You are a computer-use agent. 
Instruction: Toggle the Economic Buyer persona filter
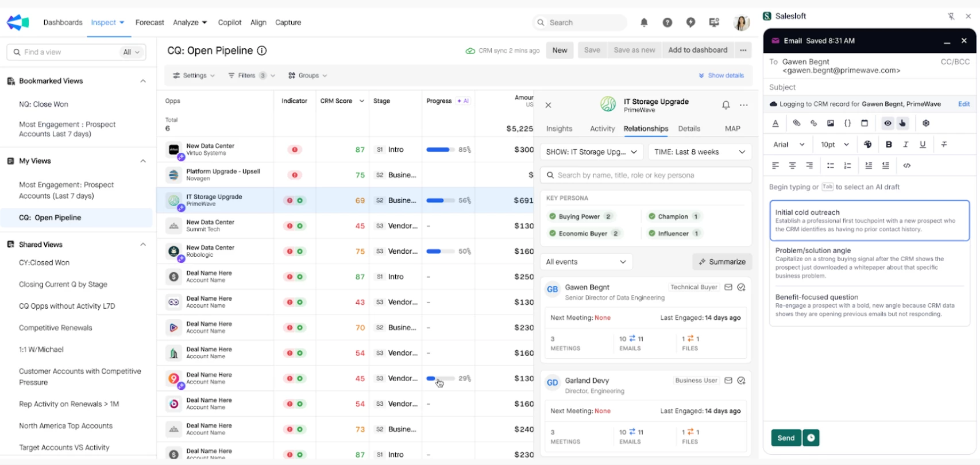(584, 234)
